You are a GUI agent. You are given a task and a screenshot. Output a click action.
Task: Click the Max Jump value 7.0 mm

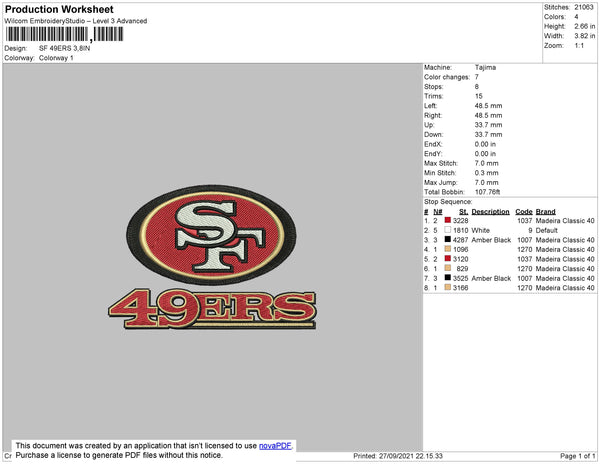tap(487, 182)
